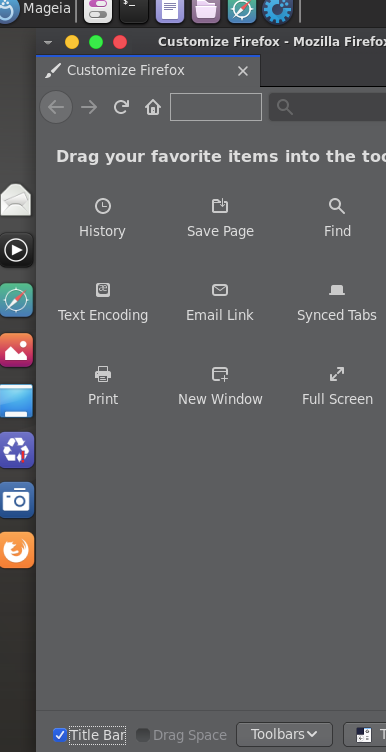Toggle the Drag Space checkbox
The height and width of the screenshot is (752, 386).
[142, 735]
